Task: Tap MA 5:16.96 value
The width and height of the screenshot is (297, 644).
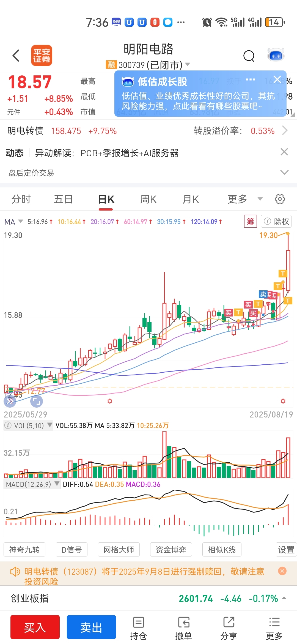Action: 40,222
